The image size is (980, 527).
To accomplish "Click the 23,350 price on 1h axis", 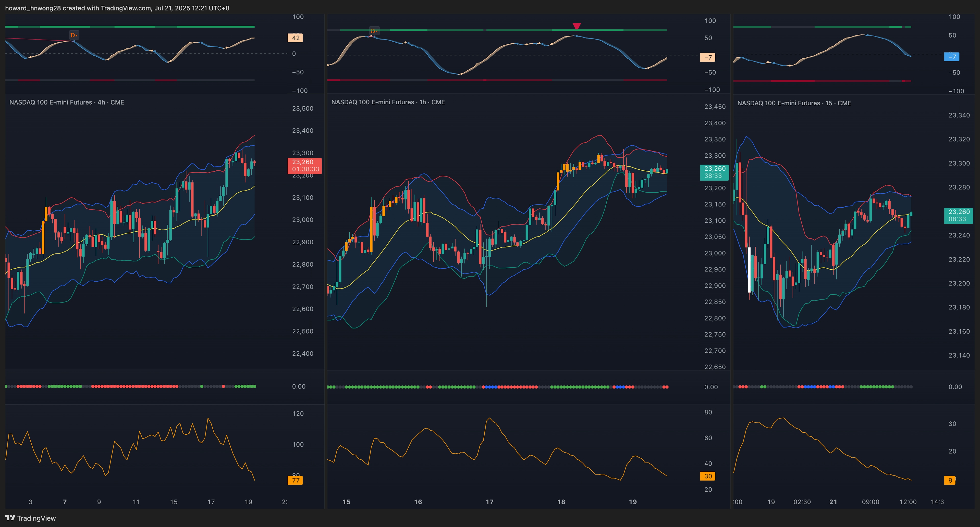I will (715, 139).
